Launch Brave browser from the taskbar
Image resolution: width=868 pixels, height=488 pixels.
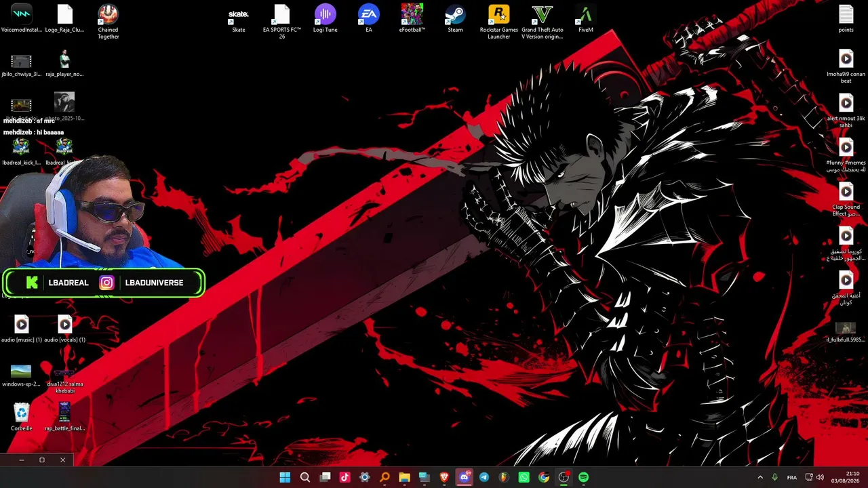pos(444,477)
